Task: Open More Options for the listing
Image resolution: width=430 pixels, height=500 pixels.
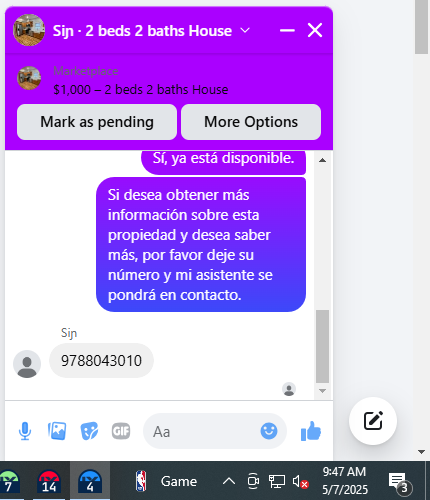Action: 251,122
